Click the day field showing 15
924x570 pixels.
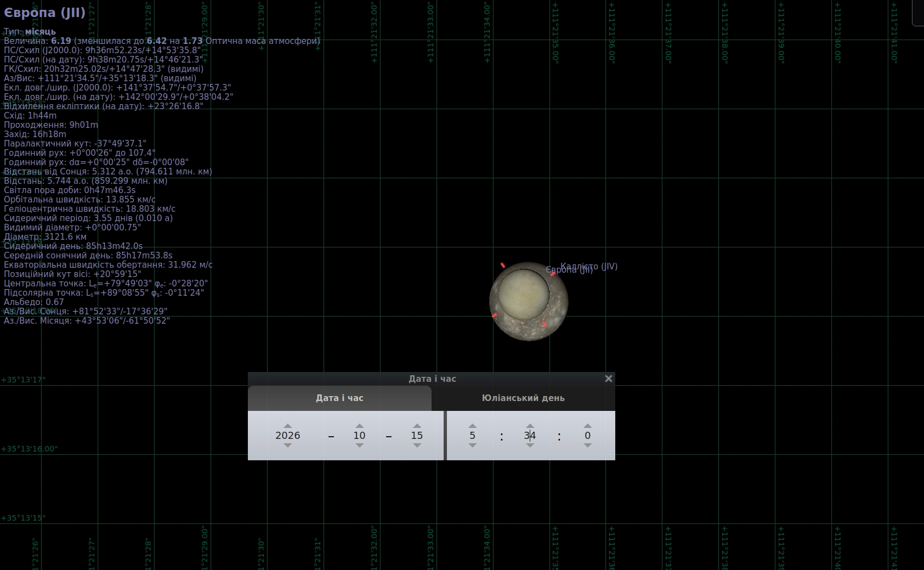point(417,436)
